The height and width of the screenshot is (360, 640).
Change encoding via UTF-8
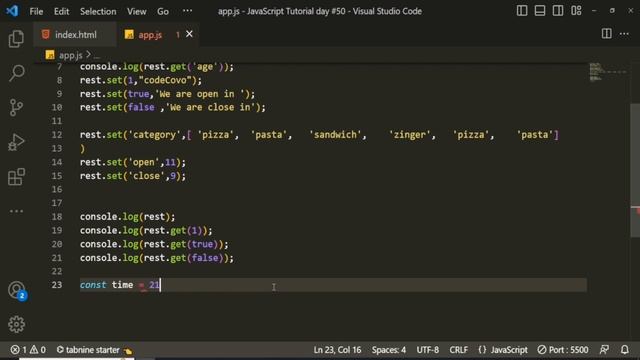click(427, 350)
